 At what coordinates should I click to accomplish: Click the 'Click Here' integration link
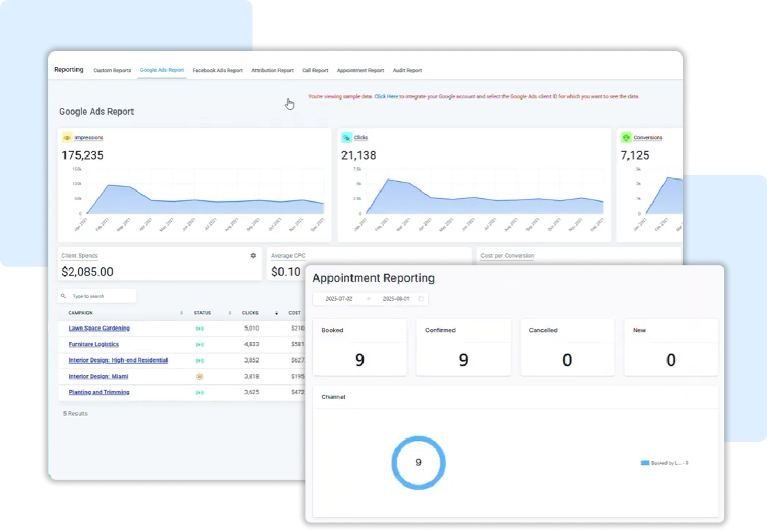point(386,97)
